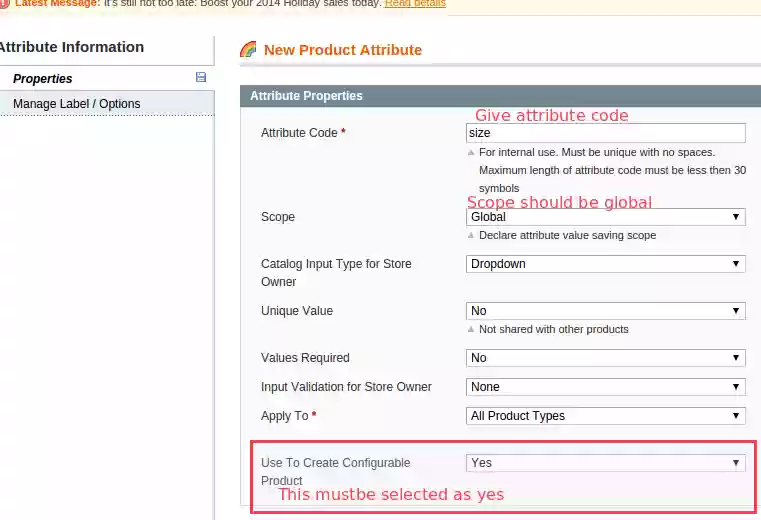Open Catalog Input Type dropdown

[606, 264]
